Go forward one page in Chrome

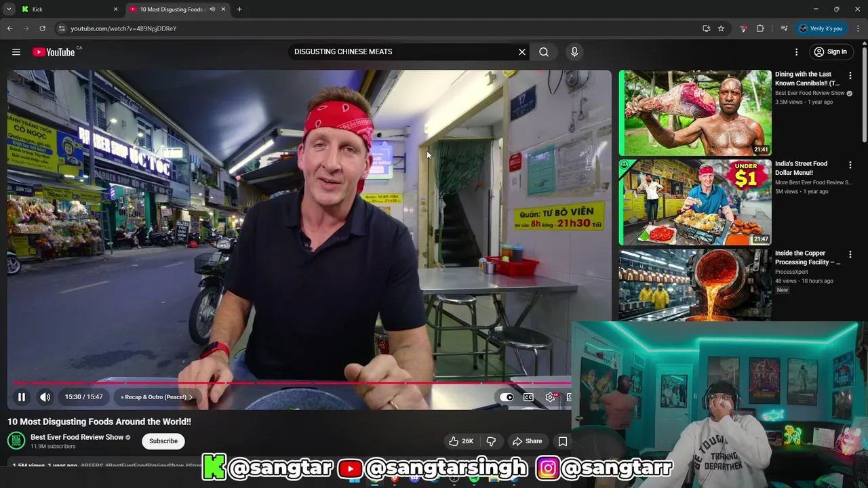pos(26,28)
